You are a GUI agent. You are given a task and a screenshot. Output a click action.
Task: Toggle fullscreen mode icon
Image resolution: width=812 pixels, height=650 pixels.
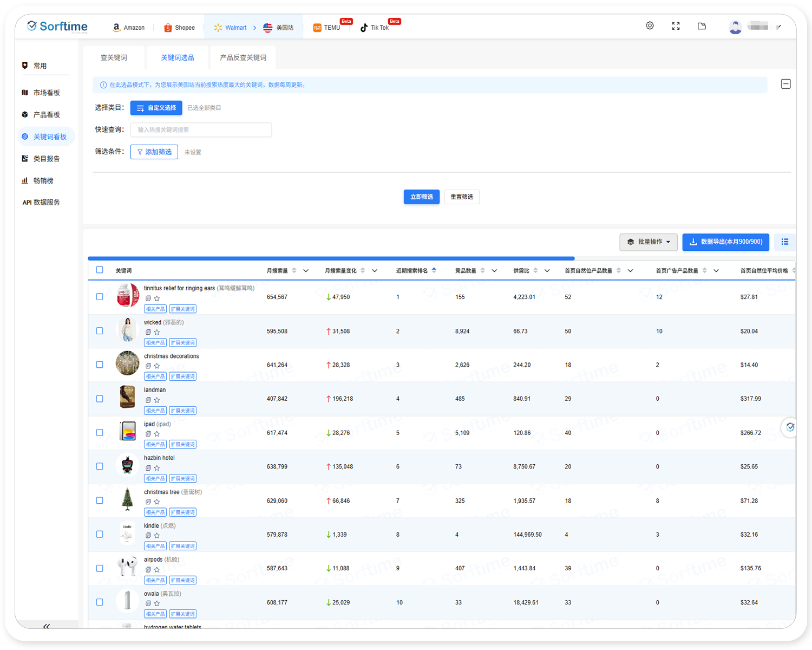[x=676, y=26]
